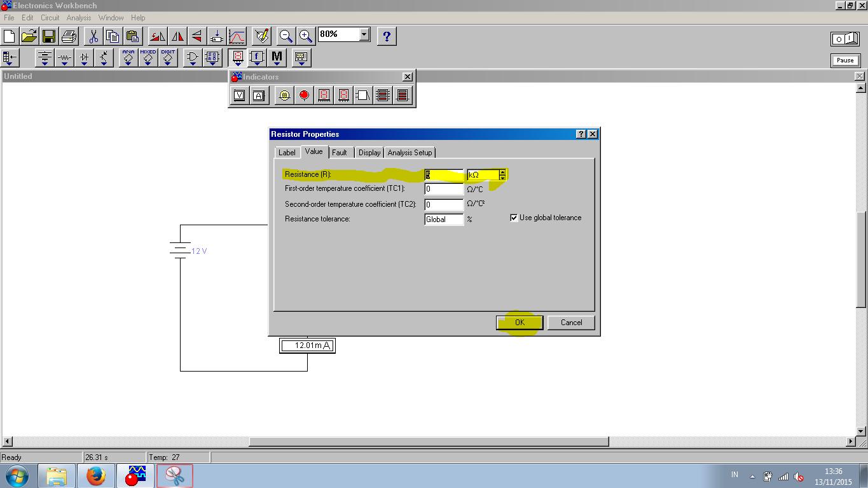868x488 pixels.
Task: Click the Resistance tolerance field
Action: tap(444, 220)
